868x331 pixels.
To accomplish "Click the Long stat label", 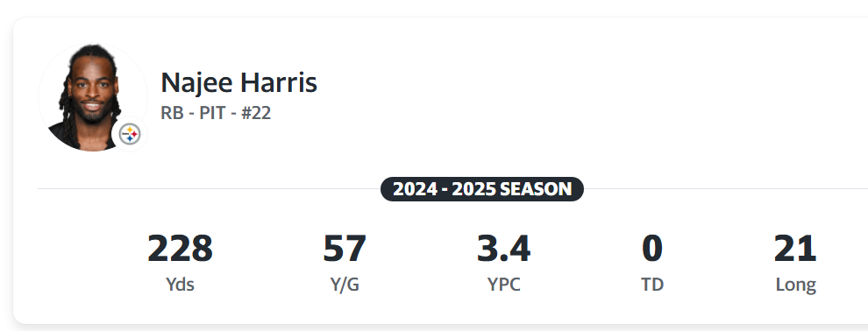I will (x=795, y=285).
